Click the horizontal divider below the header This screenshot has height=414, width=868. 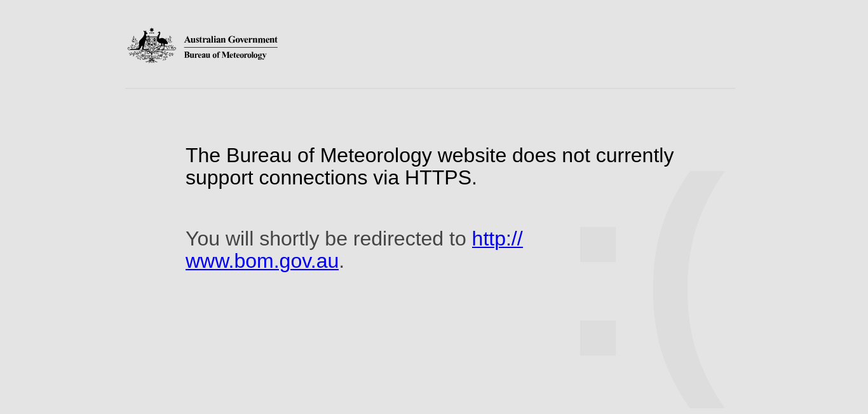[430, 88]
